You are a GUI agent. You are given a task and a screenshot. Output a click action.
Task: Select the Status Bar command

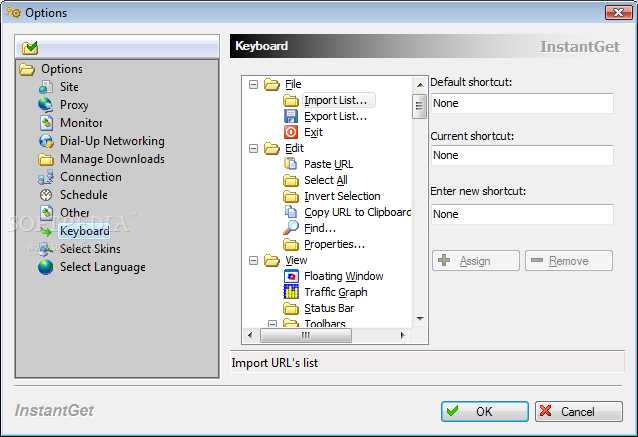pos(329,308)
